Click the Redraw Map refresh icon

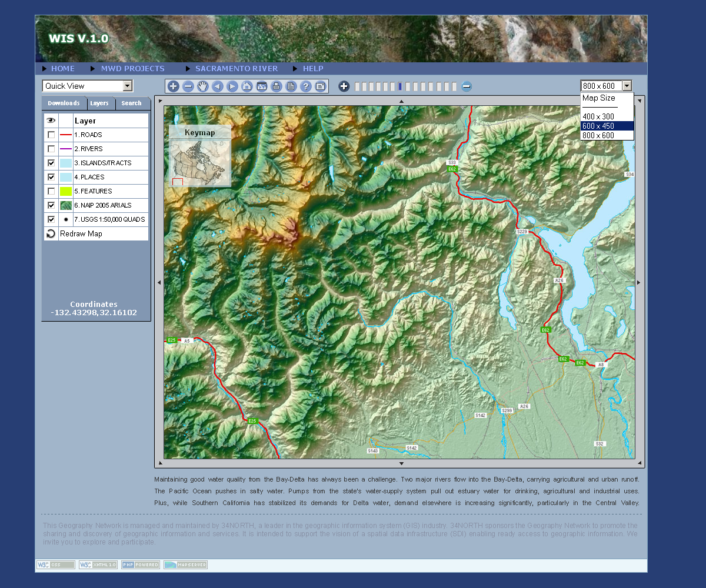point(51,233)
